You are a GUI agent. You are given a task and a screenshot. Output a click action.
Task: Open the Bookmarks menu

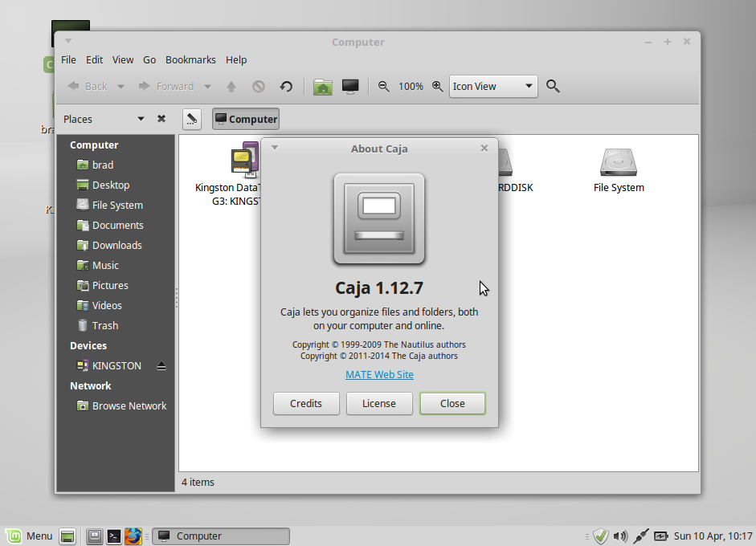[190, 59]
